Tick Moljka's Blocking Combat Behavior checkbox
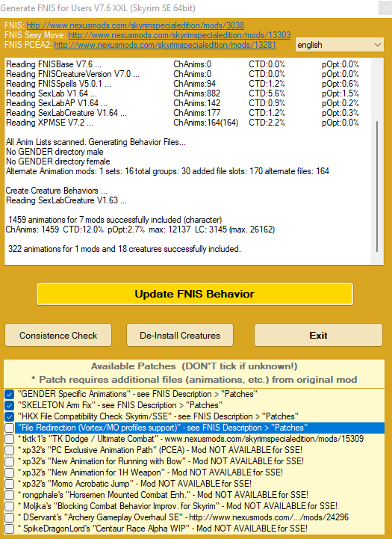The height and width of the screenshot is (539, 392). (9, 506)
